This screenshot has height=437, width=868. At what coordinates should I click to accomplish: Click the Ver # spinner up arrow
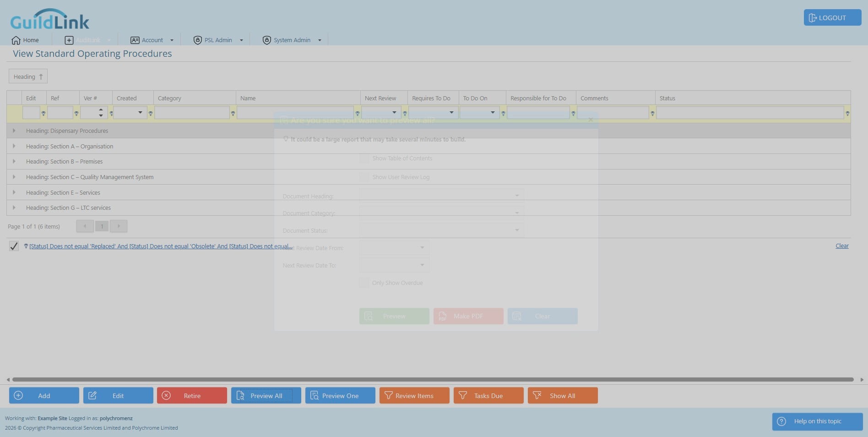coord(101,109)
